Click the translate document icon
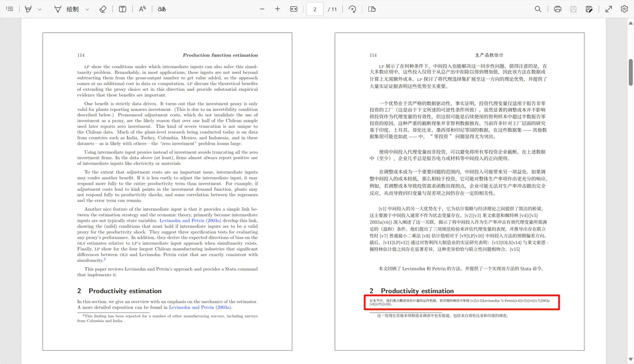Viewport: 634px width, 364px height. [162, 9]
